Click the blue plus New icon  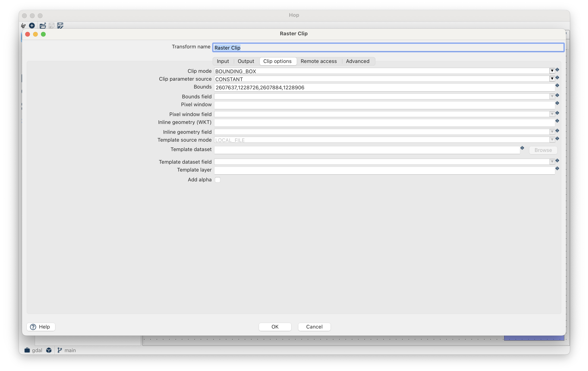(32, 25)
